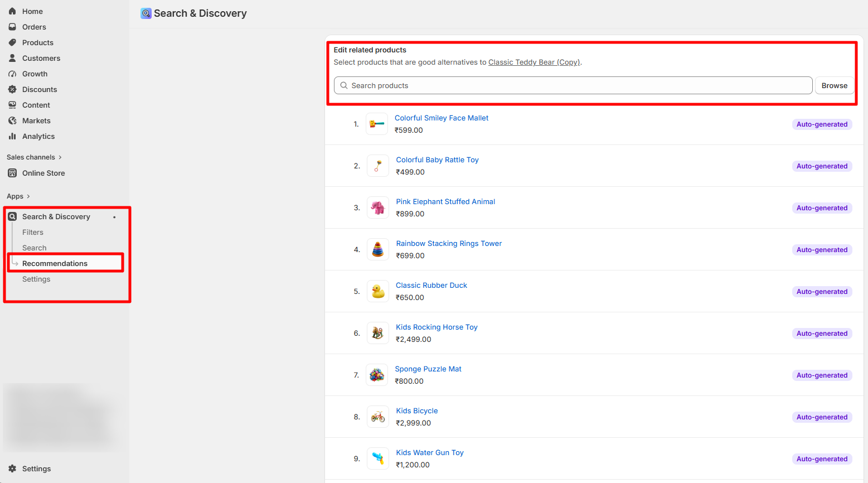
Task: Click Auto-generated badge for Kids Bicycle
Action: click(x=822, y=417)
